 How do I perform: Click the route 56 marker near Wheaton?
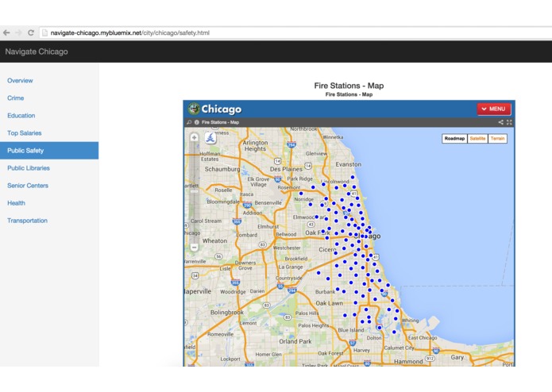[x=218, y=256]
